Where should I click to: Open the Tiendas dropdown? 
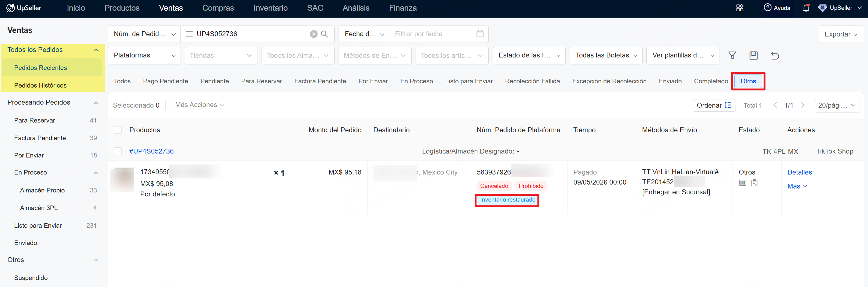(x=221, y=56)
